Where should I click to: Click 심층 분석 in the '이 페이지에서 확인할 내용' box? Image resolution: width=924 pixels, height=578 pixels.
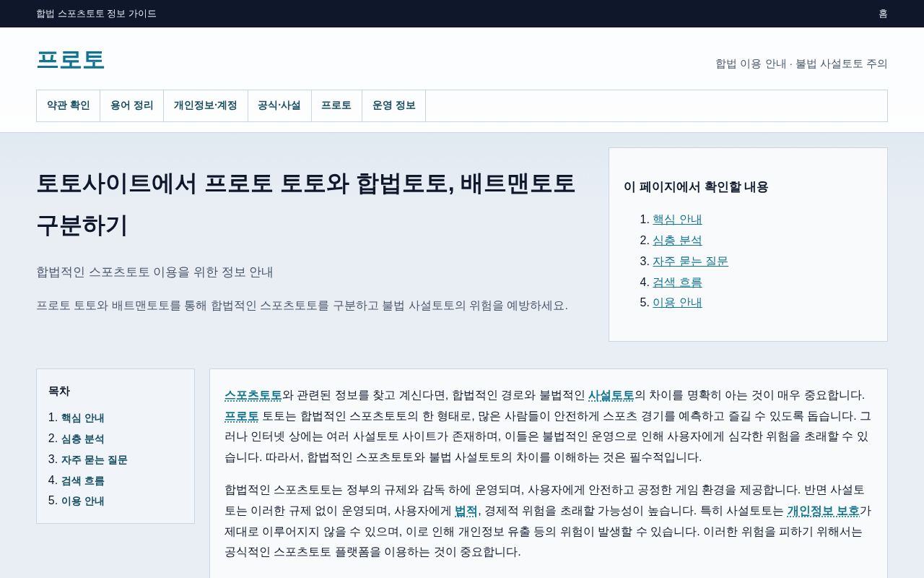pyautogui.click(x=677, y=241)
